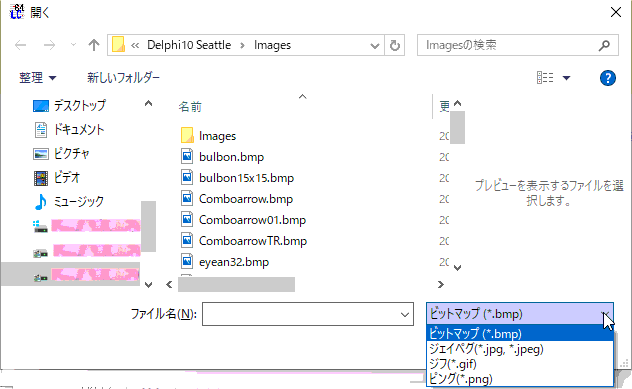Image resolution: width=632 pixels, height=389 pixels.
Task: Select the Images folder in file list
Action: click(x=218, y=136)
